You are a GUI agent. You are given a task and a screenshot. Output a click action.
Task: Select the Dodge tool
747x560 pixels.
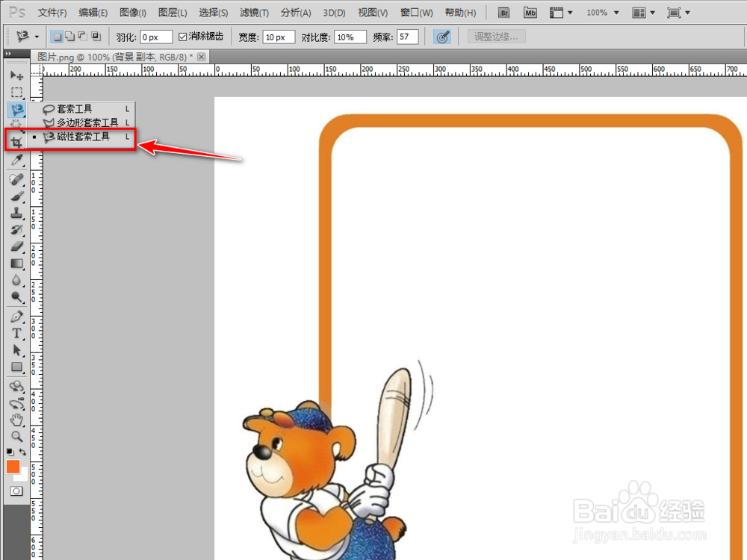click(16, 297)
